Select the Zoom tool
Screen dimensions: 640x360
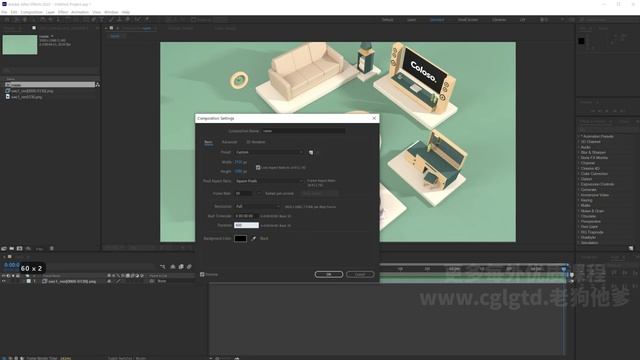(33, 19)
